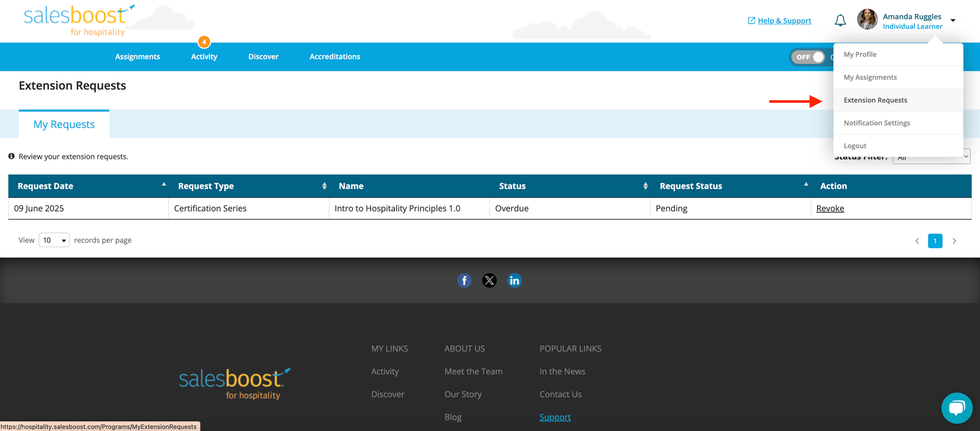
Task: Open the Activity navigation item
Action: [204, 57]
